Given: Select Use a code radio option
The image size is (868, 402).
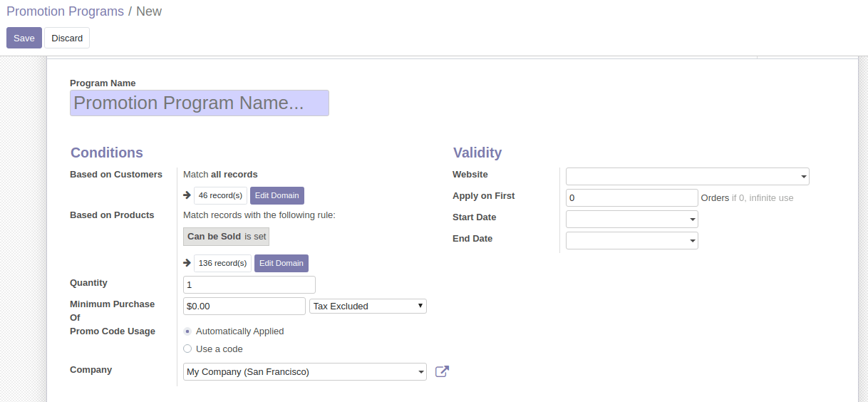Looking at the screenshot, I should coord(187,349).
